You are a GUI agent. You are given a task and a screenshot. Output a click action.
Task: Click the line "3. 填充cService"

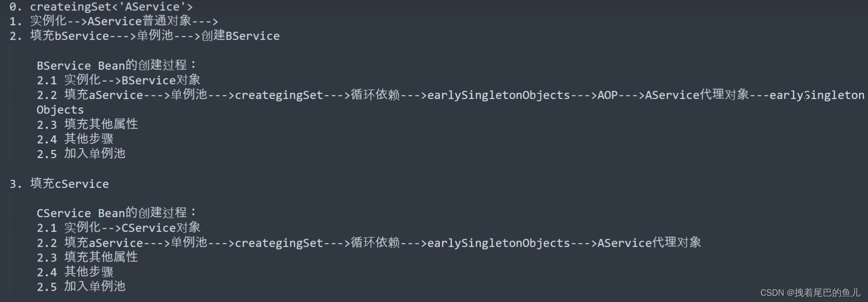[x=59, y=183]
